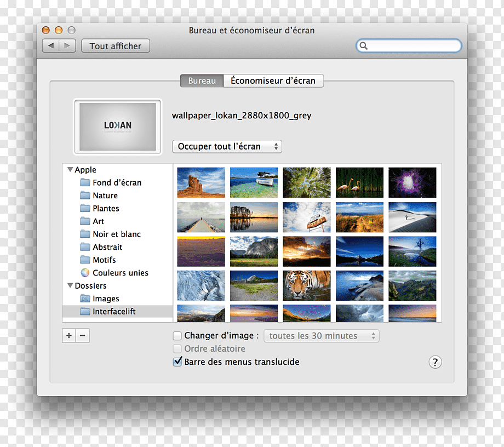
Task: Open the toutes les 30 minutes dropdown
Action: [x=322, y=336]
